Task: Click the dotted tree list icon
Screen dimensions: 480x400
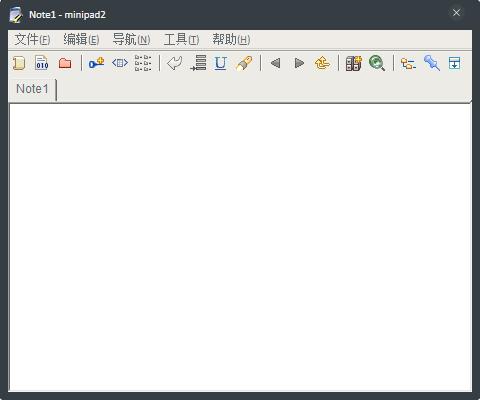Action: [x=143, y=63]
